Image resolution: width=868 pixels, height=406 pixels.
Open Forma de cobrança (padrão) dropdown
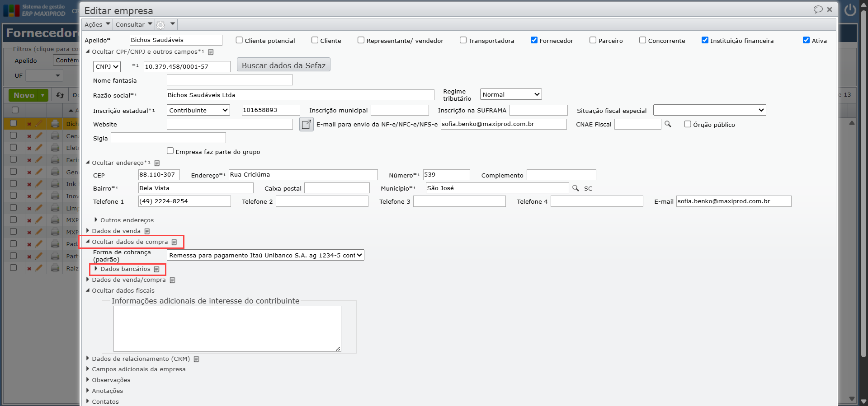coord(265,255)
